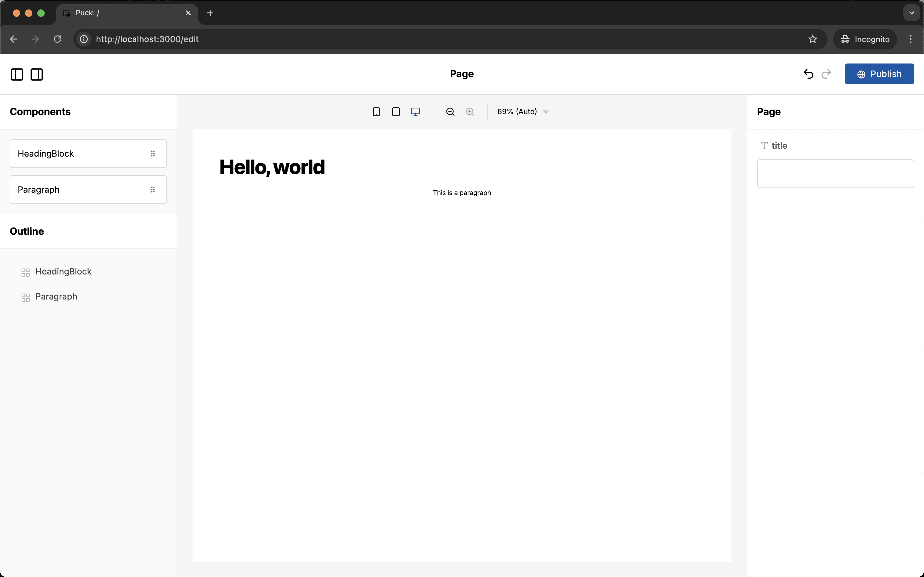Select the desktop viewport icon

point(416,112)
